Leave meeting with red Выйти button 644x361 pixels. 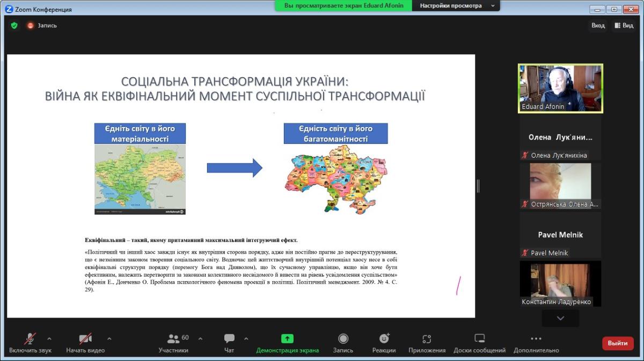(x=618, y=343)
